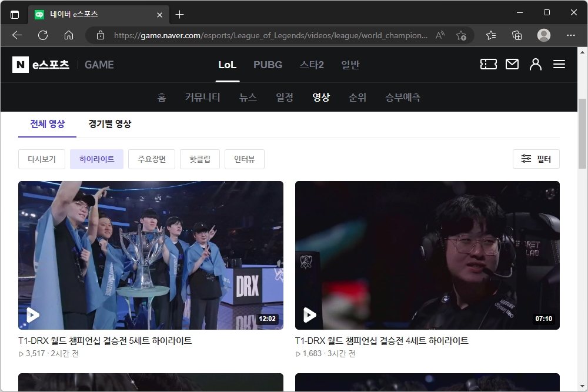Click the scrollbar down arrow
Screen dimensions: 588x392
582,386
